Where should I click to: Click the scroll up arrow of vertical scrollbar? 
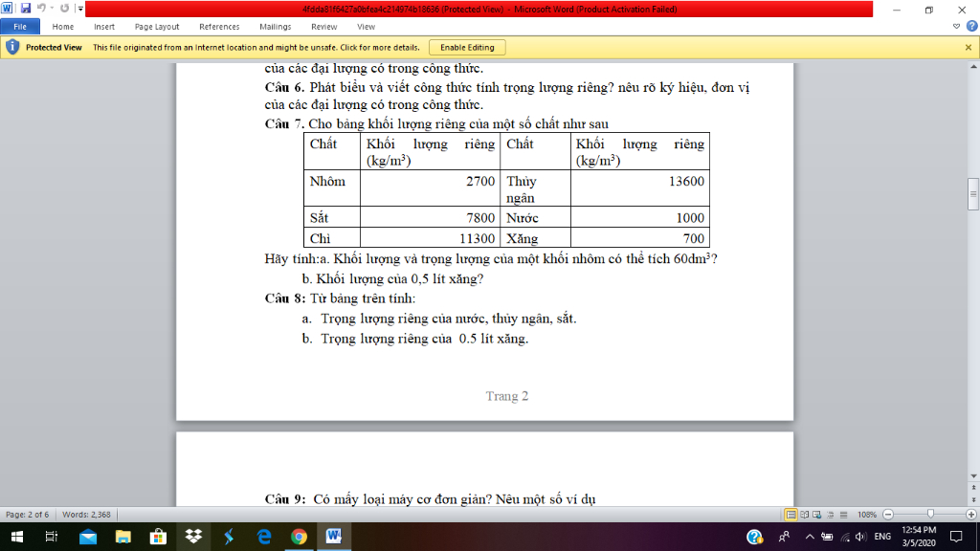(973, 67)
